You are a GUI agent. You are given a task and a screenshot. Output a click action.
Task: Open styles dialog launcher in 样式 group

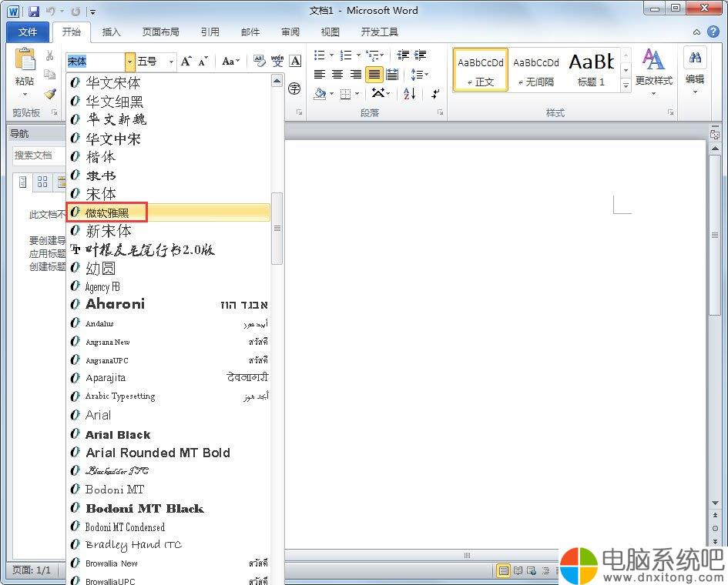670,112
